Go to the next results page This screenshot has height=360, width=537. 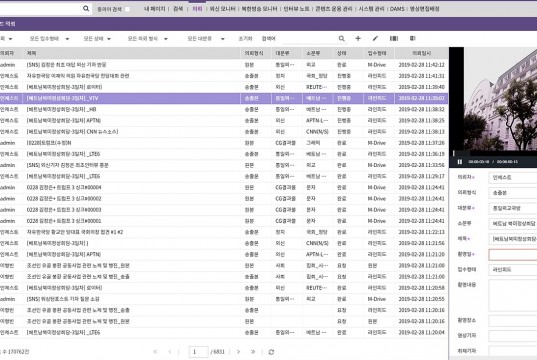[238, 352]
